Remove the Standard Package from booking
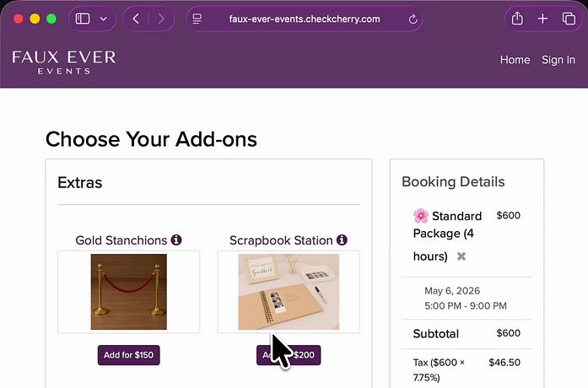 [x=461, y=256]
